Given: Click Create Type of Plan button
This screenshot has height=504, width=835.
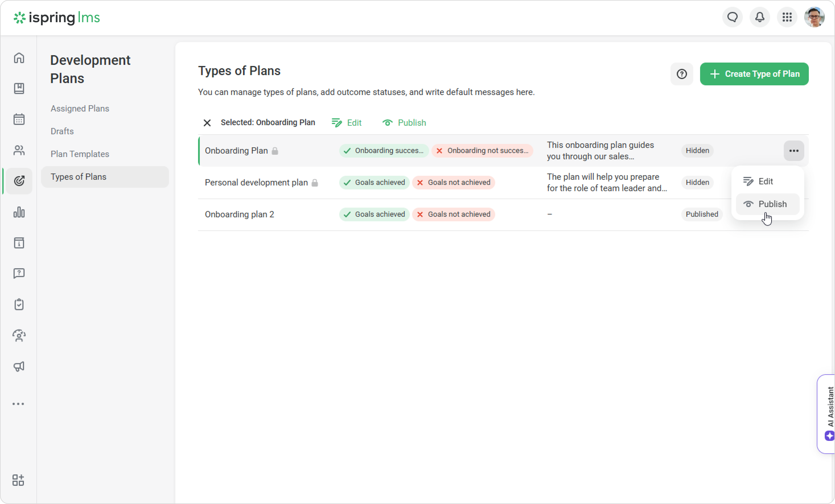Looking at the screenshot, I should click(754, 74).
